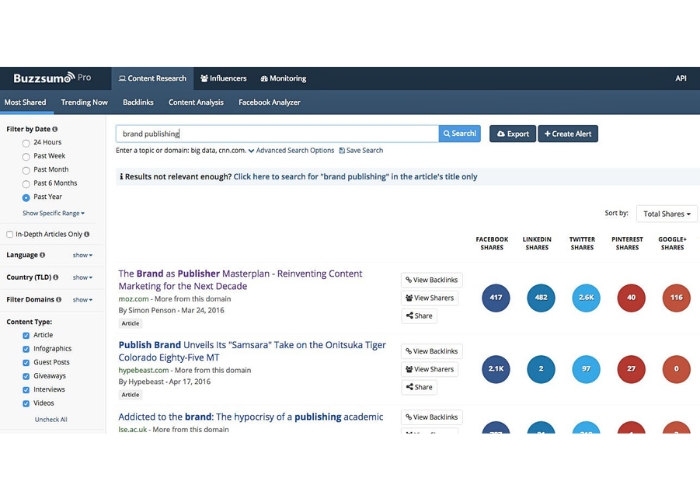View Backlinks for the lse.ac.uk article
Image resolution: width=700 pixels, height=500 pixels.
(432, 417)
